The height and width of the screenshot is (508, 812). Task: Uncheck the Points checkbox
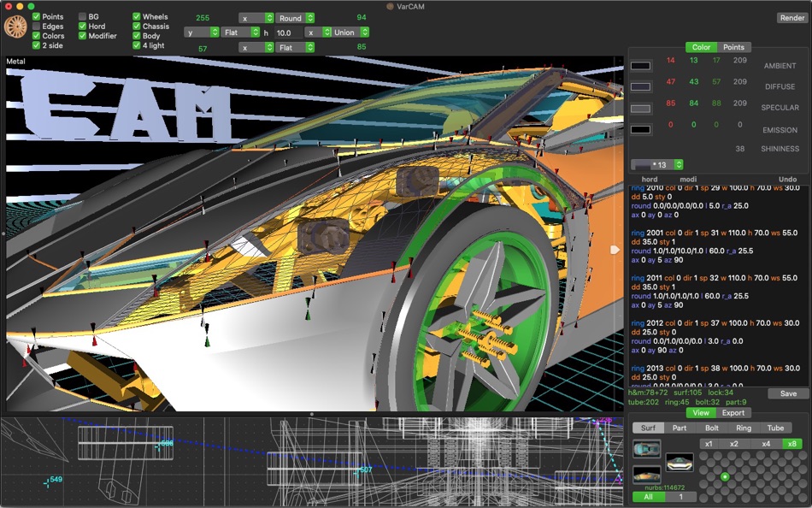tap(36, 16)
